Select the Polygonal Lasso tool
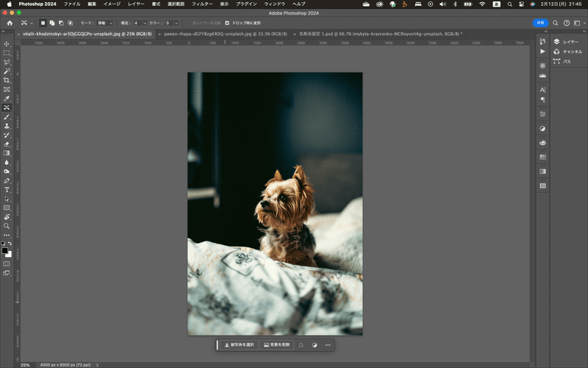The width and height of the screenshot is (588, 368). point(7,62)
